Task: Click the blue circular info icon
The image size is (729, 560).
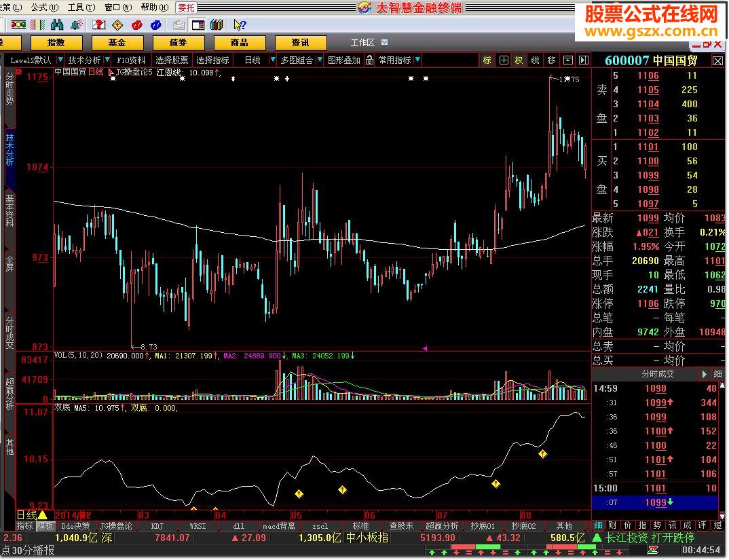Action: (156, 24)
